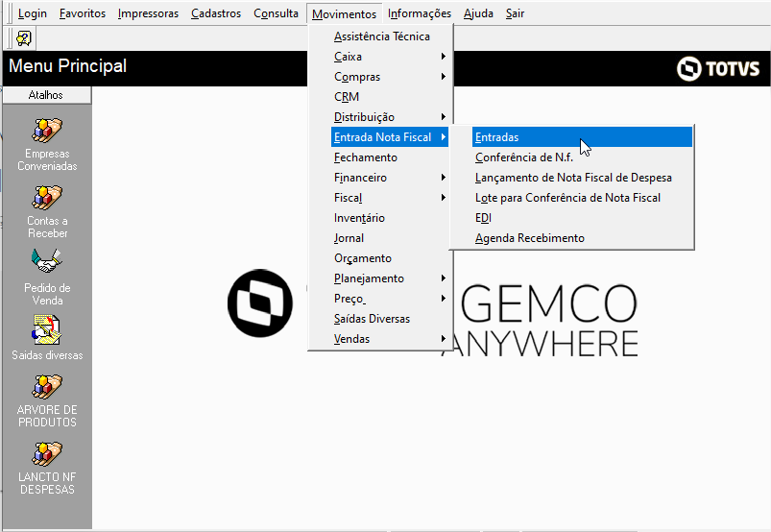Viewport: 771px width, 532px height.
Task: Open the LANCTO NF DESPESAS shortcut icon
Action: point(47,454)
